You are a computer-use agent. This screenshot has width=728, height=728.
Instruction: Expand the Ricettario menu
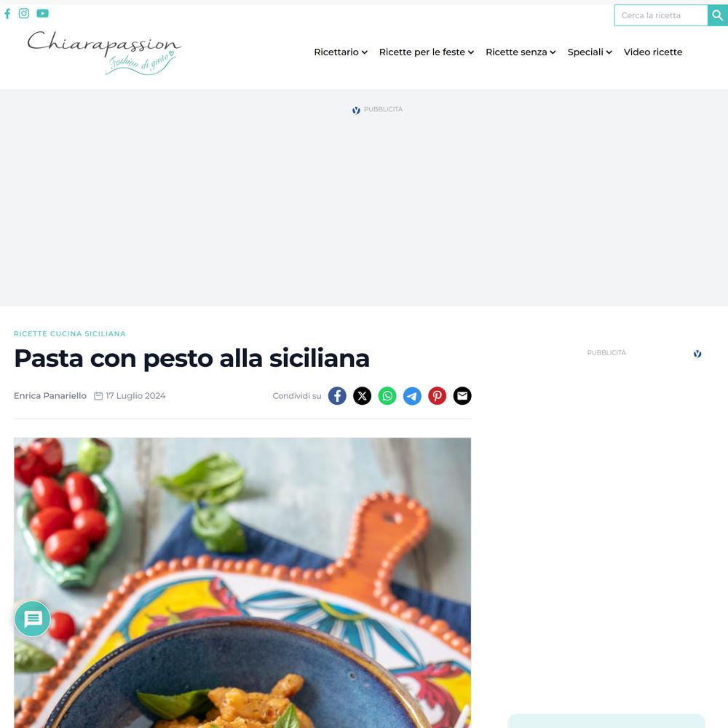pyautogui.click(x=341, y=52)
